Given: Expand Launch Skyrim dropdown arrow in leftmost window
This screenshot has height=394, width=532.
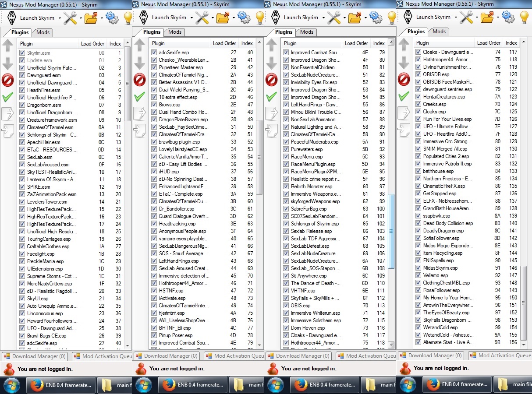Looking at the screenshot, I should pyautogui.click(x=59, y=18).
